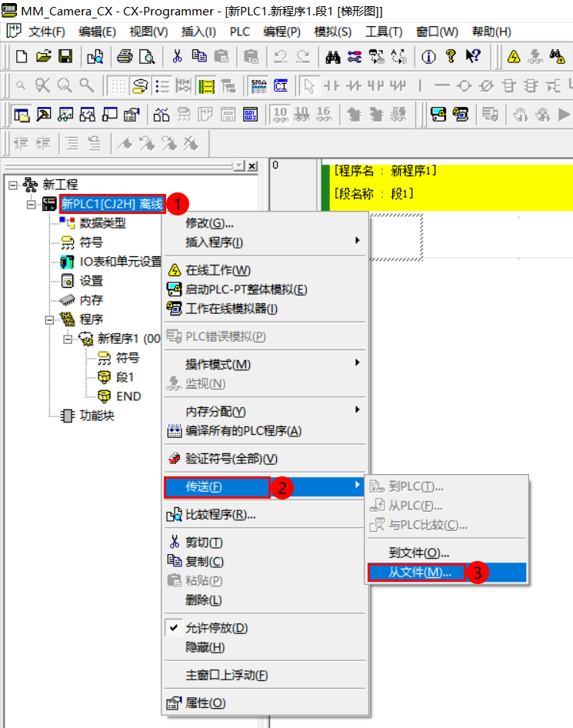Select the horizontal line ladder tool

click(442, 86)
